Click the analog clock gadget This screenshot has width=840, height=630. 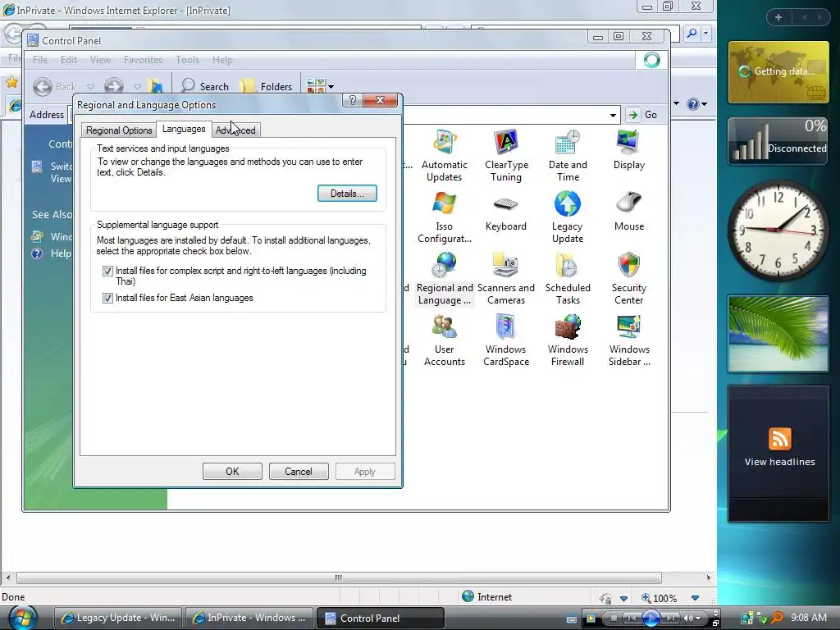(778, 230)
